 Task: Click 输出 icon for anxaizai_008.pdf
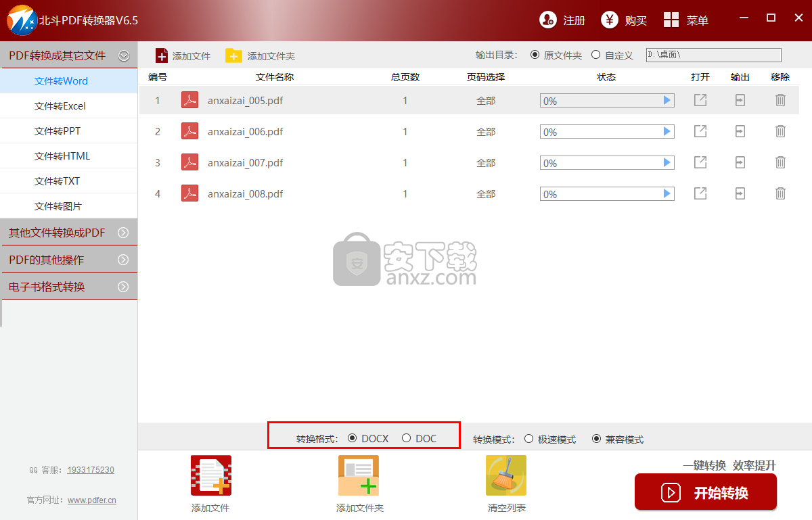click(740, 193)
